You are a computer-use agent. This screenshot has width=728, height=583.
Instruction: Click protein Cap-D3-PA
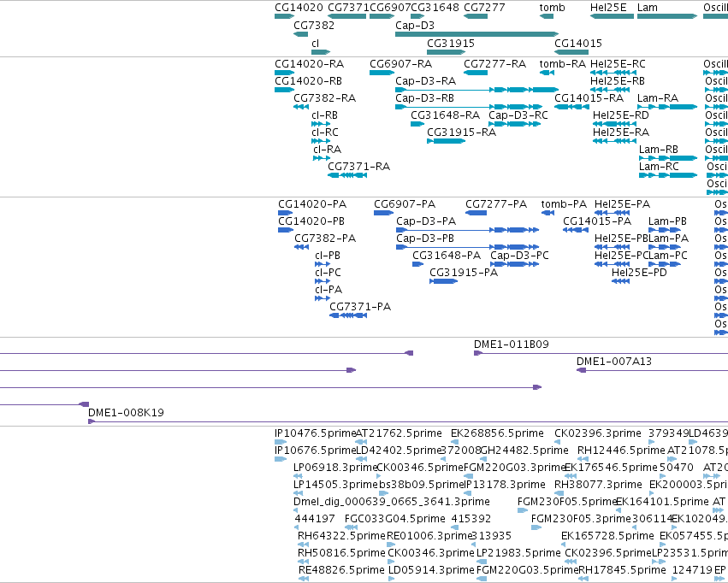point(426,221)
